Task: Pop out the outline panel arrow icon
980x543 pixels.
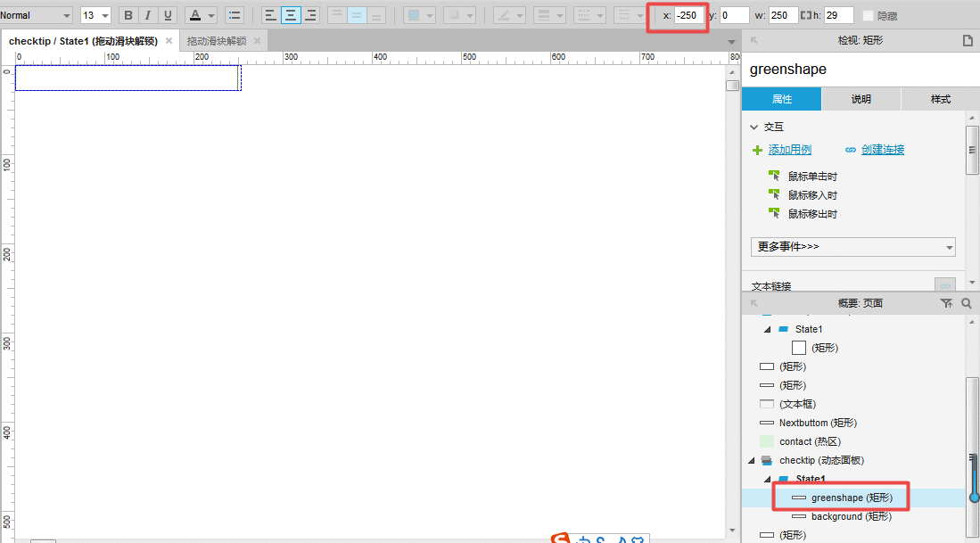Action: [x=754, y=303]
